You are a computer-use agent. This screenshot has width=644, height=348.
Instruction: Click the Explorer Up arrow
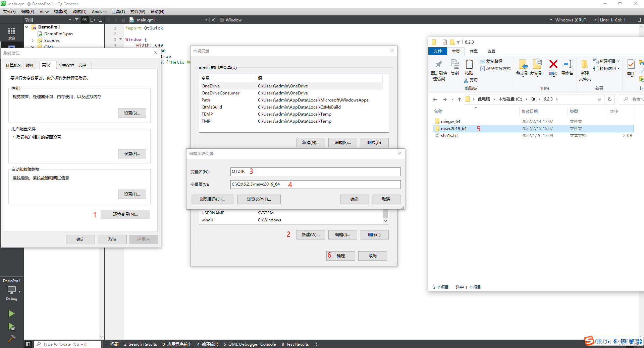point(460,99)
